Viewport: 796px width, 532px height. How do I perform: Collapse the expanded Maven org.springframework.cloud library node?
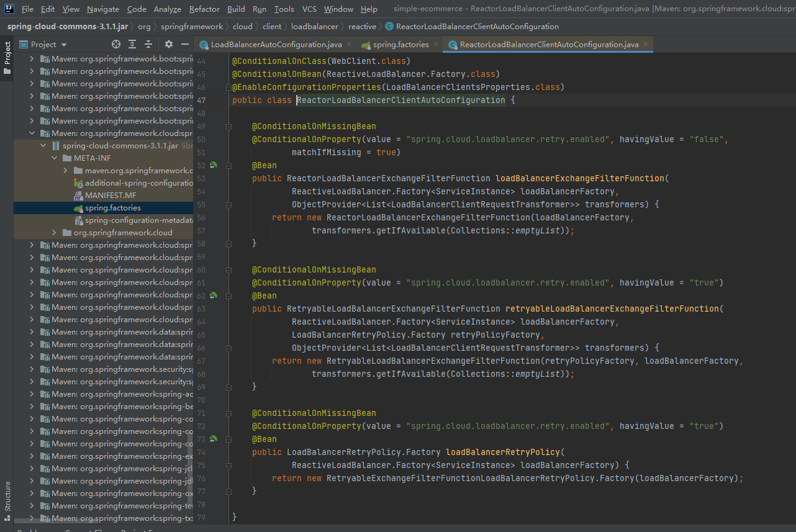(x=33, y=133)
